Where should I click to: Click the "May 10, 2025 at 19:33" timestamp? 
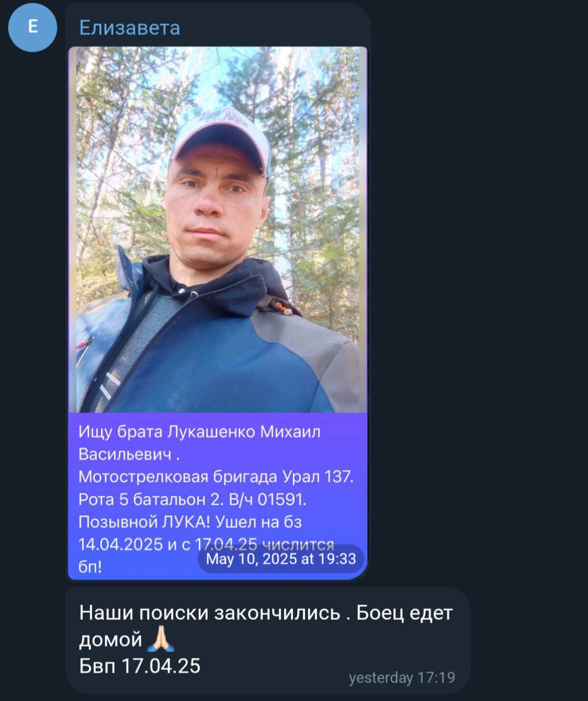(281, 559)
